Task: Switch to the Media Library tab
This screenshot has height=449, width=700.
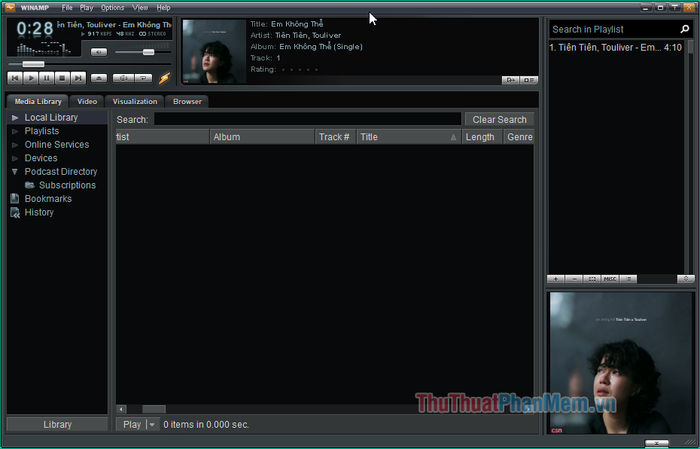Action: pos(38,101)
